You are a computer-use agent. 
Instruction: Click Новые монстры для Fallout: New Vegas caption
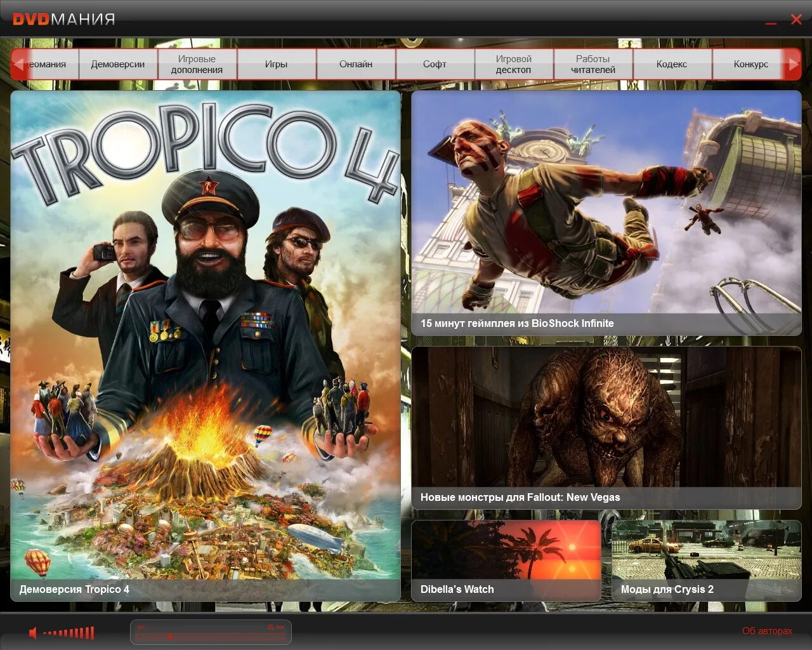pyautogui.click(x=520, y=497)
